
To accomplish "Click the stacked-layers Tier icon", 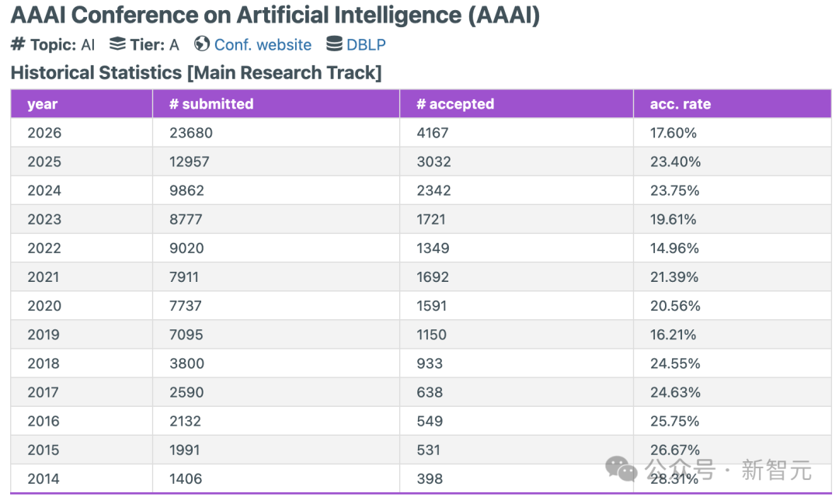I will (117, 44).
